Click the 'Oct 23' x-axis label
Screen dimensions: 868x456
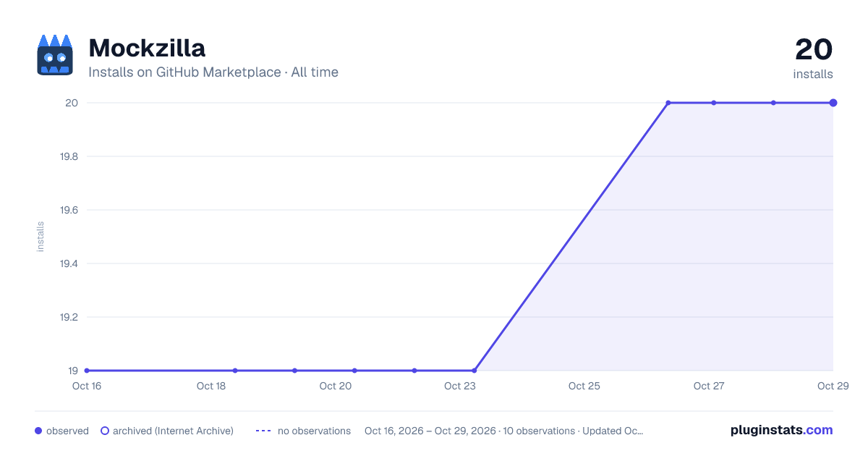(460, 386)
